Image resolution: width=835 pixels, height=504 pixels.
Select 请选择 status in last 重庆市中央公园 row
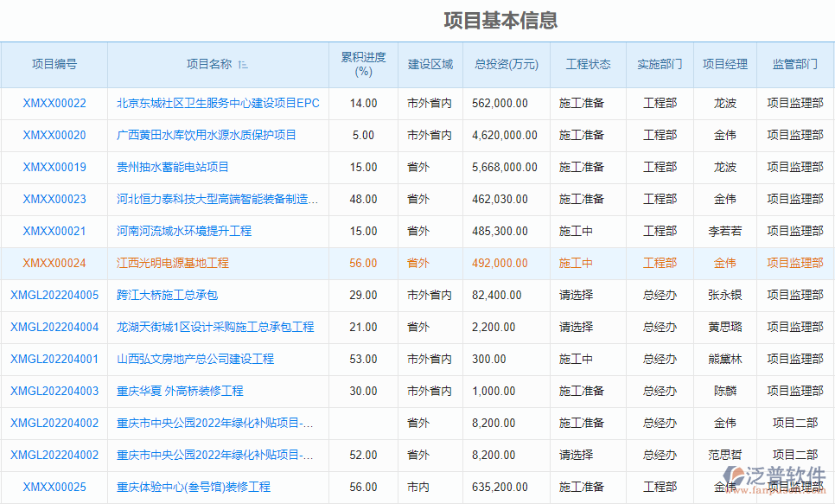pos(576,455)
